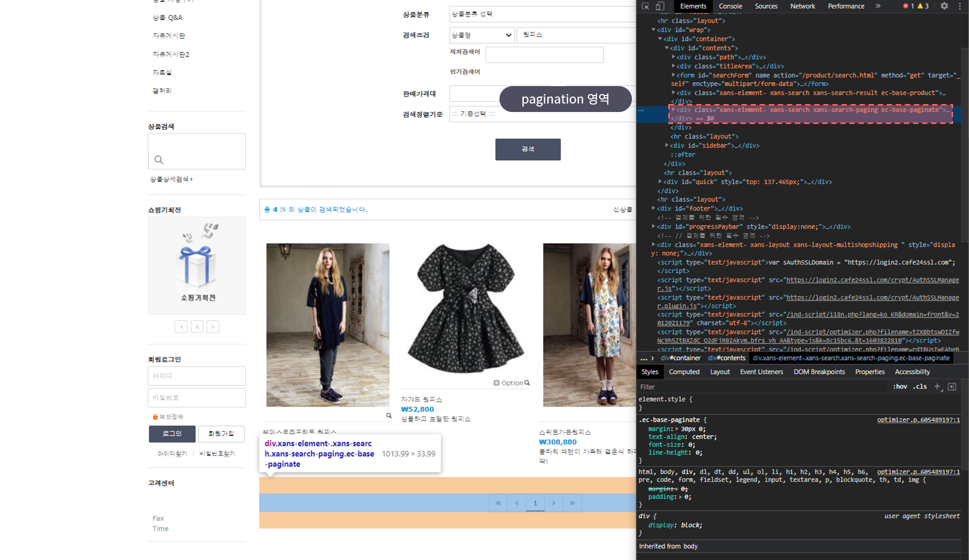This screenshot has width=969, height=560.
Task: Click the 회원가입 sign-up button
Action: [x=221, y=434]
